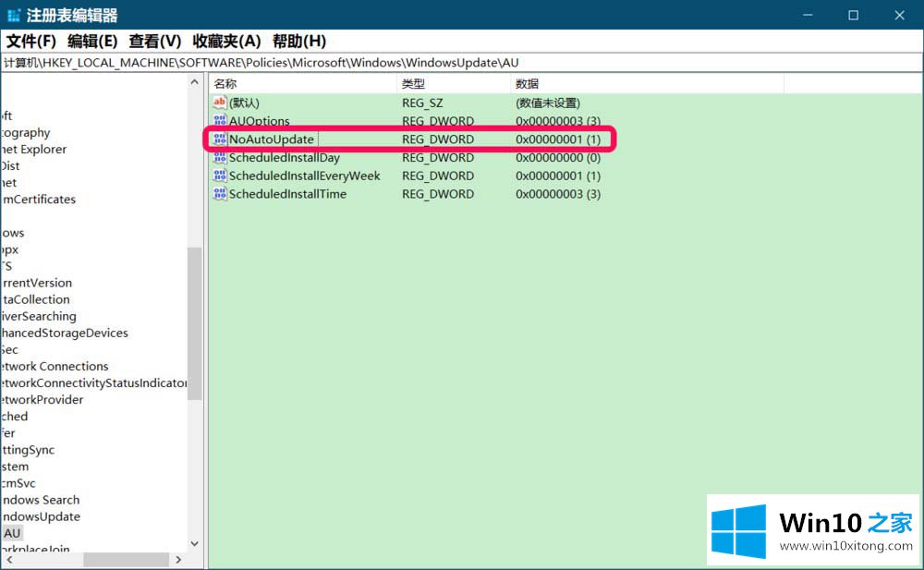Click the NoAutoUpdate DWORD icon

coord(219,139)
